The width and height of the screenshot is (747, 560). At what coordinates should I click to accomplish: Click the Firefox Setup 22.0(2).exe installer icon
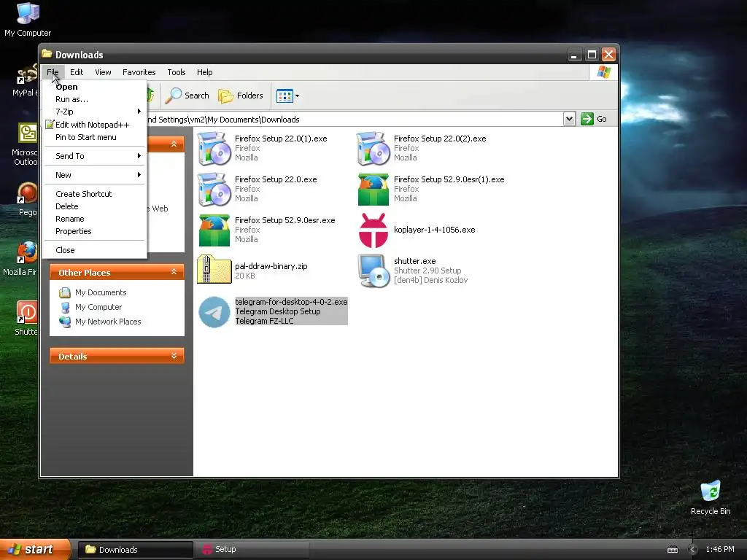pyautogui.click(x=373, y=148)
